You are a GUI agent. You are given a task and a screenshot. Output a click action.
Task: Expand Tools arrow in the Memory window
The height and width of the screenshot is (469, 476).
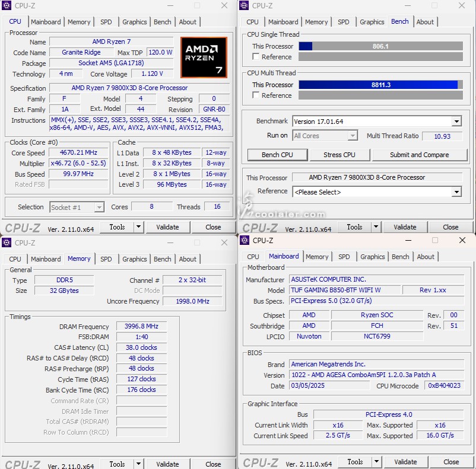point(139,464)
